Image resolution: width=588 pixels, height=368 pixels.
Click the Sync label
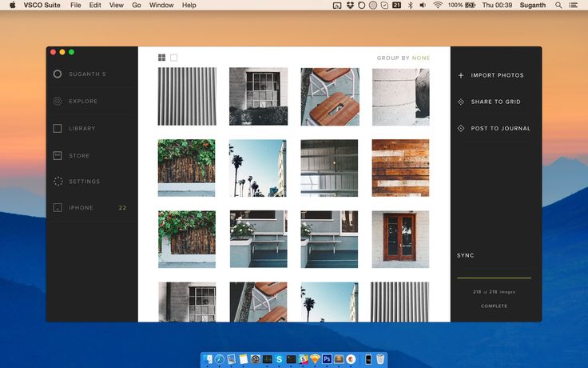click(x=466, y=256)
